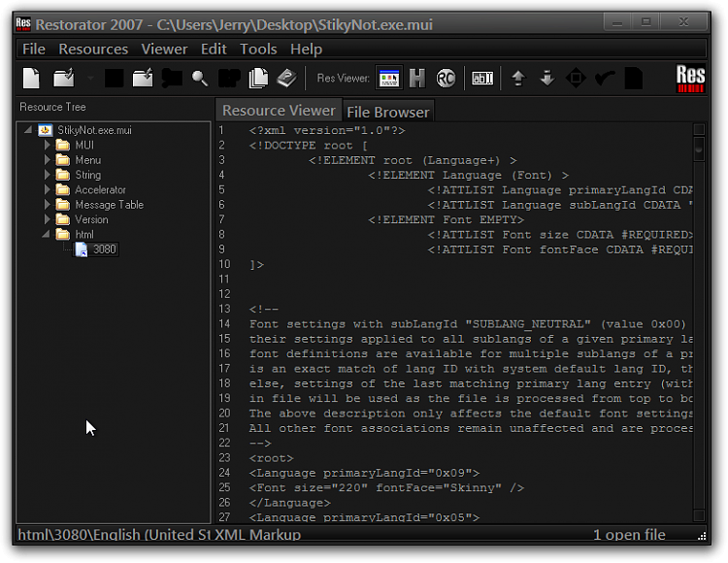Collapse the html folder
Image resolution: width=728 pixels, height=563 pixels.
coord(46,234)
